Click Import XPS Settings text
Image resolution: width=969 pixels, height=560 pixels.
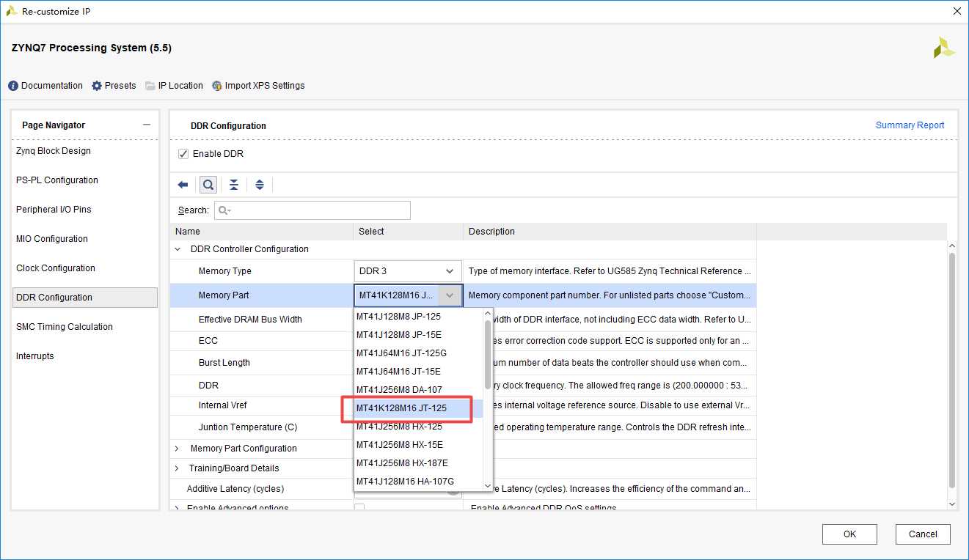click(x=265, y=86)
